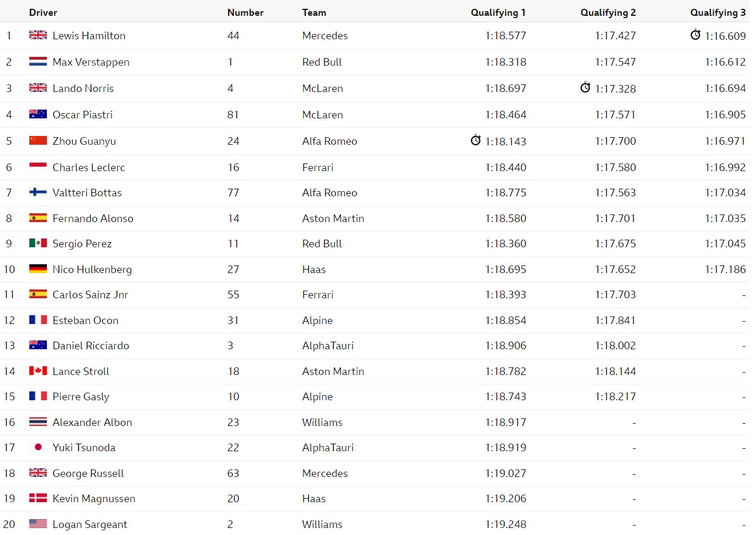The width and height of the screenshot is (756, 535).
Task: Click the Mexican flag next to Sergio Perez
Action: pyautogui.click(x=38, y=243)
